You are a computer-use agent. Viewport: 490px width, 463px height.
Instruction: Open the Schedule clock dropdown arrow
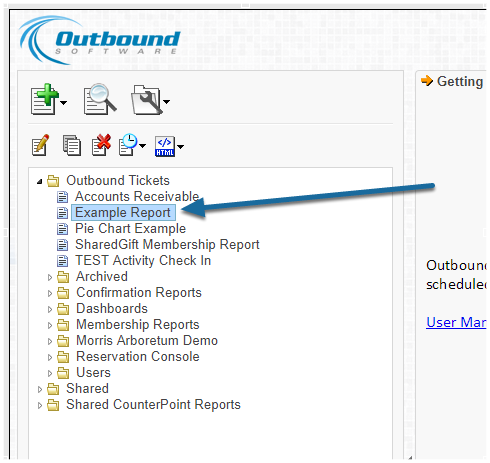[x=142, y=146]
